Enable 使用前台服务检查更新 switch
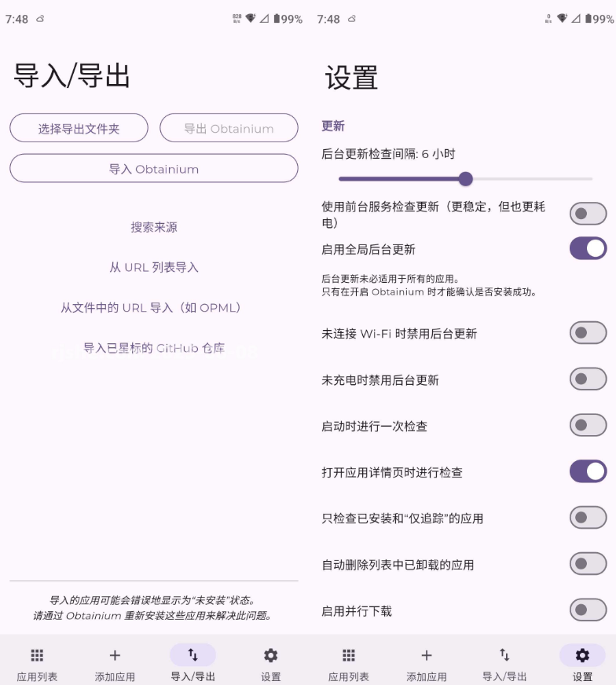The height and width of the screenshot is (685, 616). [x=588, y=214]
